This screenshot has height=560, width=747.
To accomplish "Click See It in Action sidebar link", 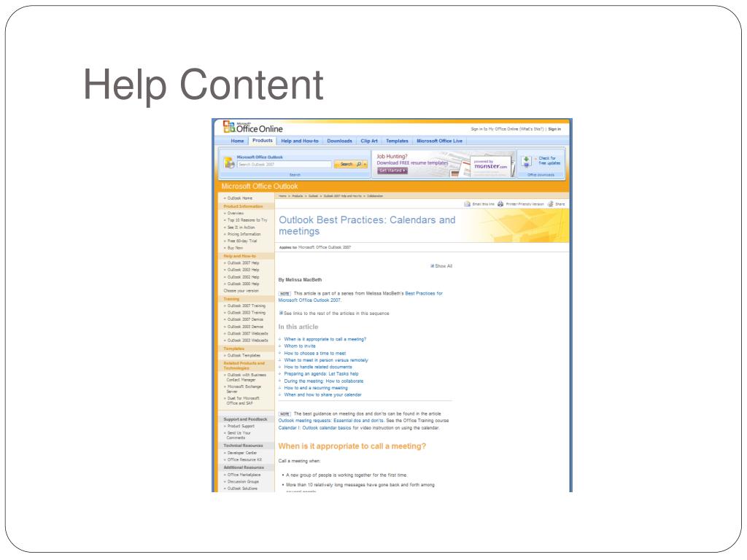I will 241,227.
